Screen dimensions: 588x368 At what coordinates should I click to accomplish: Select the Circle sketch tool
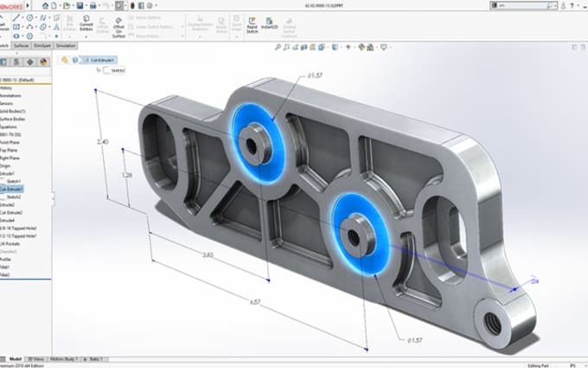tap(29, 17)
